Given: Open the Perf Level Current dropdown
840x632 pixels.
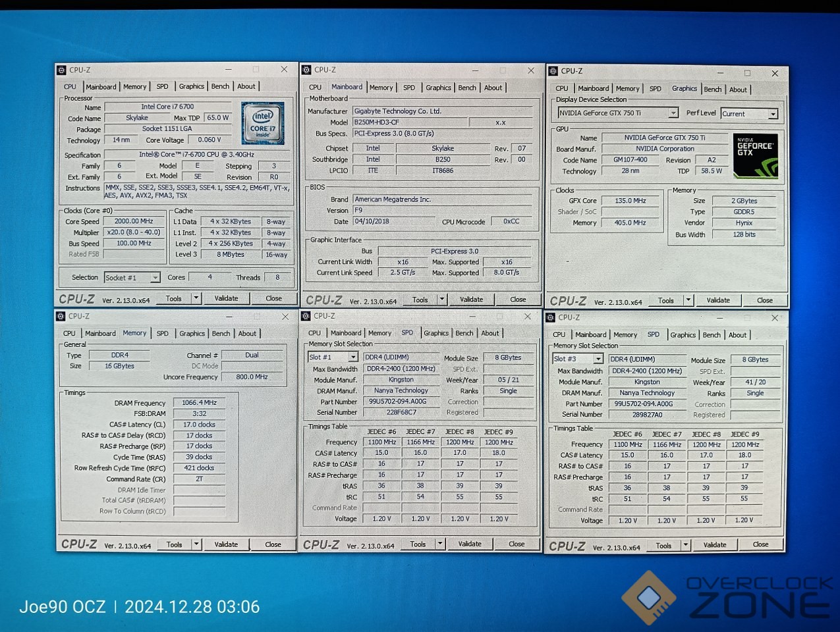Looking at the screenshot, I should click(x=773, y=114).
